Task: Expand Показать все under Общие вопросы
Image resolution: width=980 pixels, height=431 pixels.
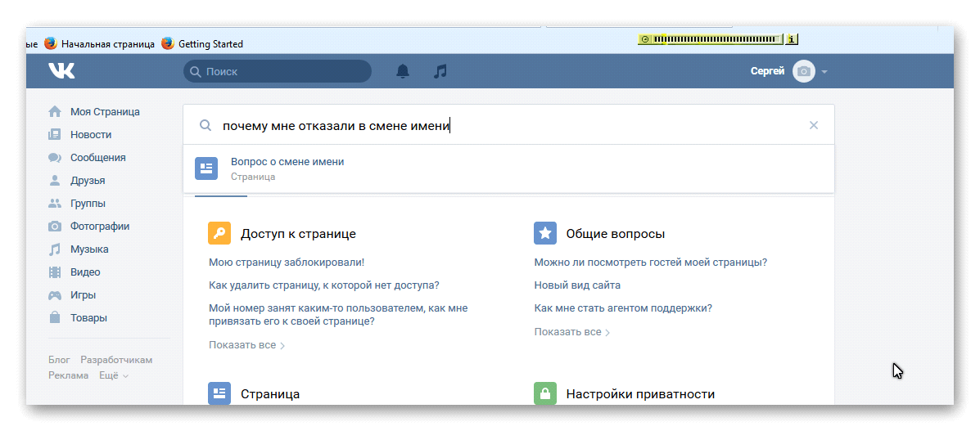Action: coord(572,332)
